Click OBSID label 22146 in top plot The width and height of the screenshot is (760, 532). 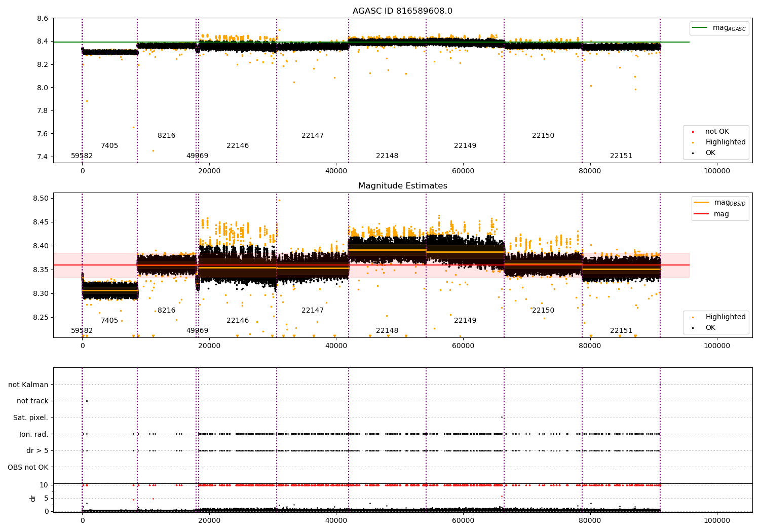(x=238, y=146)
